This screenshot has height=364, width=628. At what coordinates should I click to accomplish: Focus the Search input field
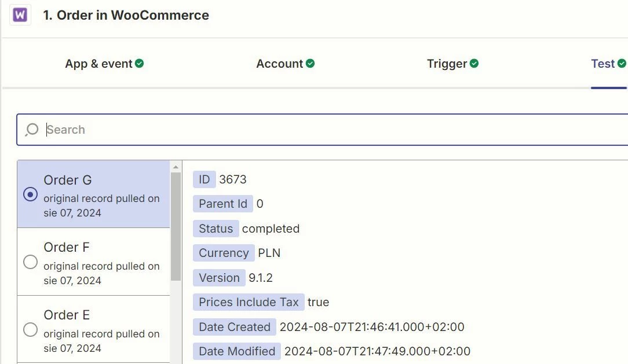[x=323, y=130]
